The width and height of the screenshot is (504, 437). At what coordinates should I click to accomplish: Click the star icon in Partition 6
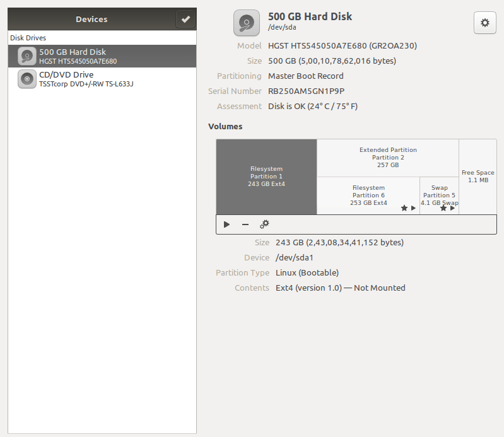pyautogui.click(x=404, y=208)
